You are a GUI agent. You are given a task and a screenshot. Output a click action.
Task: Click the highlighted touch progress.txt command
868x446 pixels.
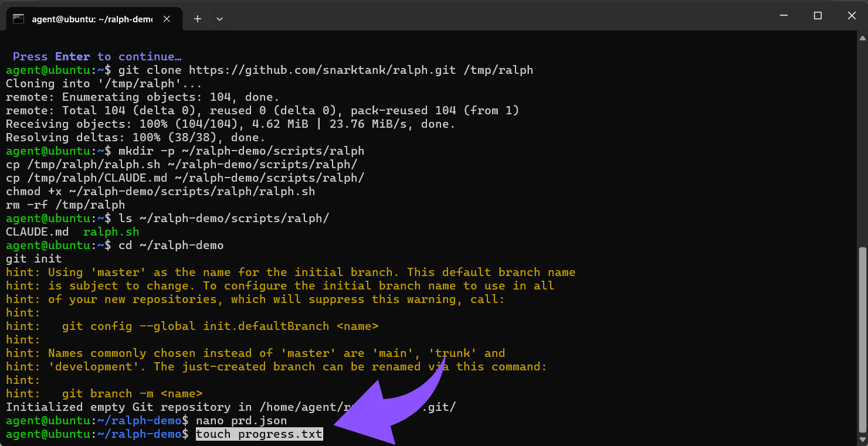click(259, 434)
